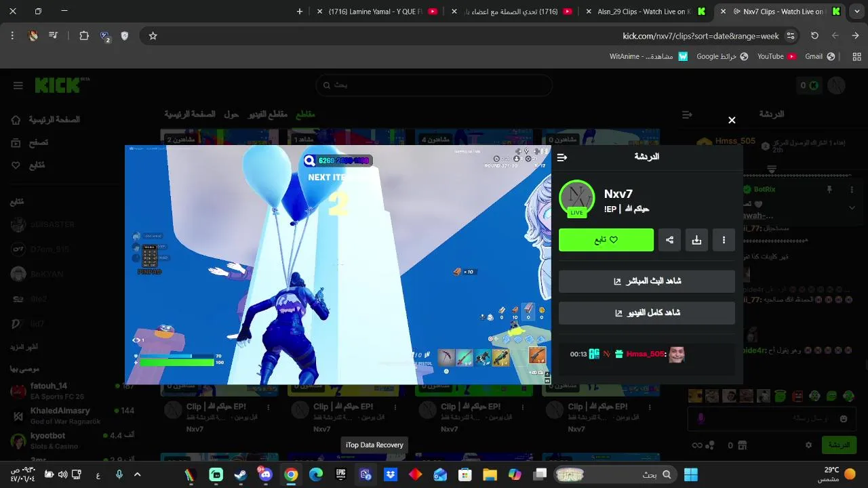Image resolution: width=868 pixels, height=488 pixels.
Task: Click the address bar URL
Action: pos(701,36)
